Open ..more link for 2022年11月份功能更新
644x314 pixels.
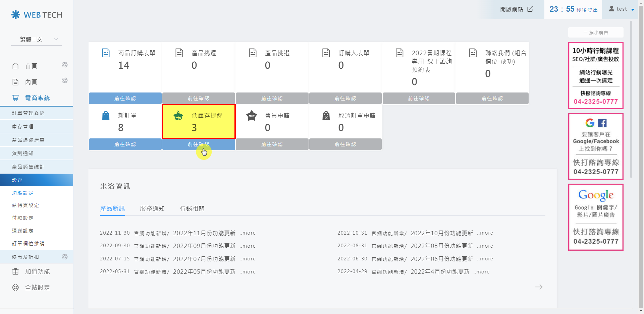248,233
